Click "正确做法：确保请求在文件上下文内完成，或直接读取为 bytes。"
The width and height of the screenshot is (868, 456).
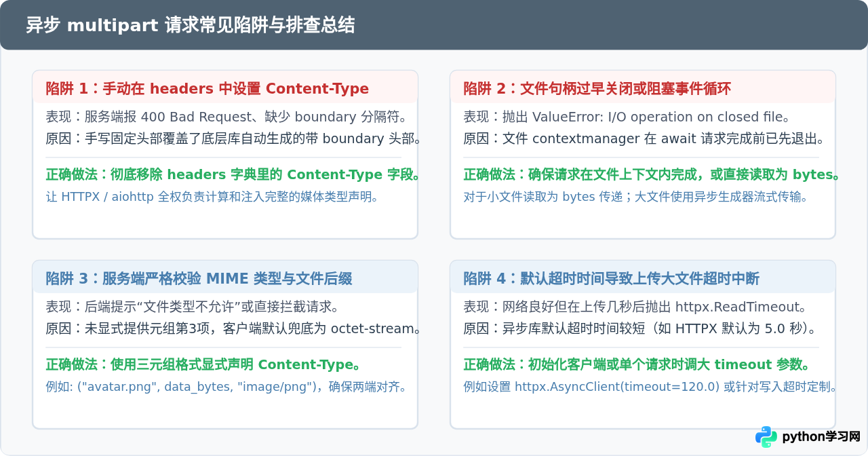(652, 174)
